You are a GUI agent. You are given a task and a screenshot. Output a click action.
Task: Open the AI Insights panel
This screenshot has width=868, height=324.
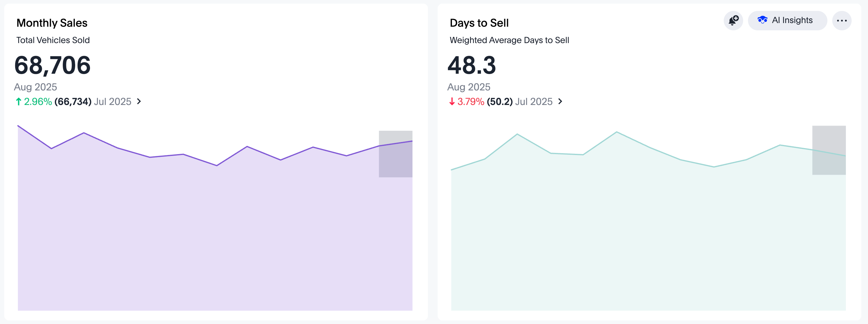tap(787, 21)
